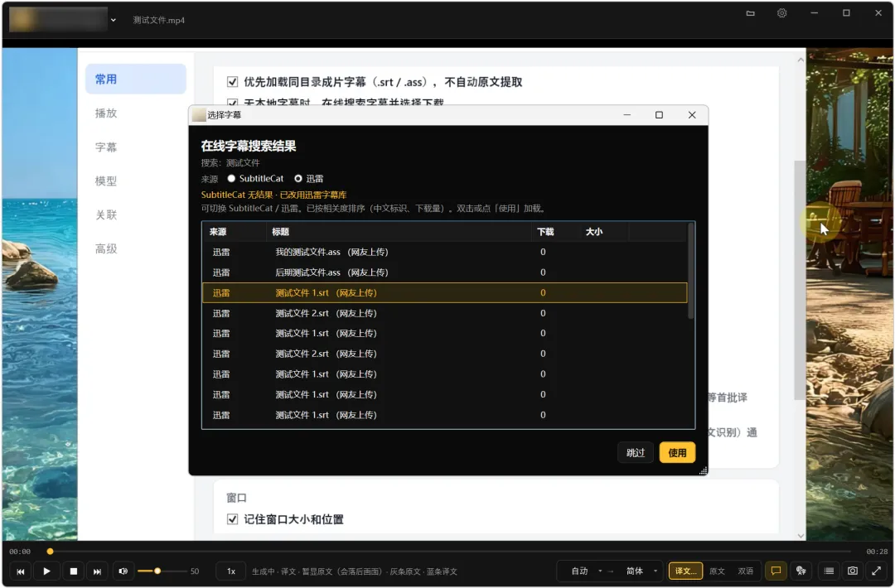Image resolution: width=895 pixels, height=588 pixels.
Task: Click the subtitle results list scrollbar
Action: click(x=690, y=271)
